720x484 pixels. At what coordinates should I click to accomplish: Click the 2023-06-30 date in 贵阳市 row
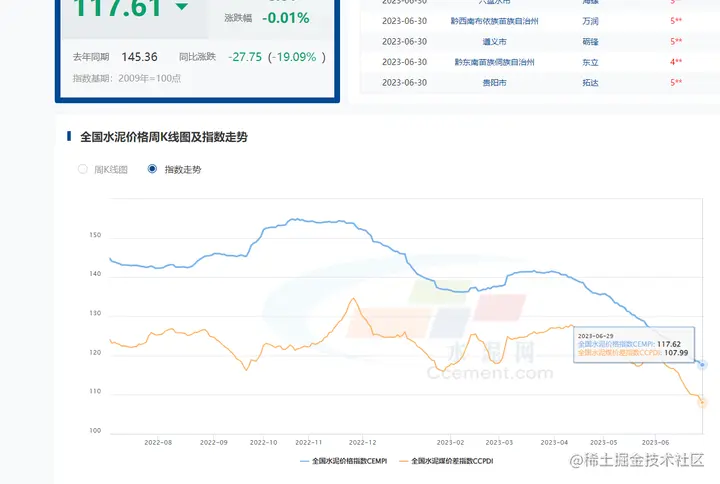point(404,83)
